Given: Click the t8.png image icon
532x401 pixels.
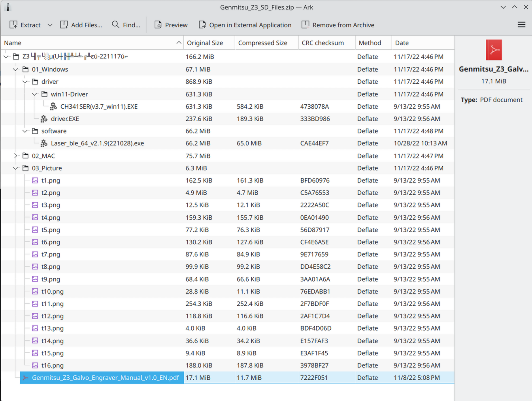Looking at the screenshot, I should click(x=35, y=267).
